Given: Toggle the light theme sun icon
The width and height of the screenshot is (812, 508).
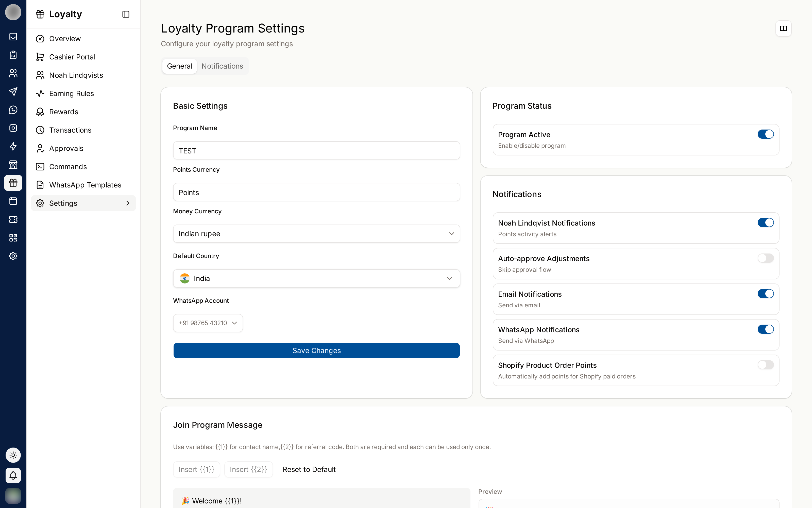Looking at the screenshot, I should click(x=13, y=455).
